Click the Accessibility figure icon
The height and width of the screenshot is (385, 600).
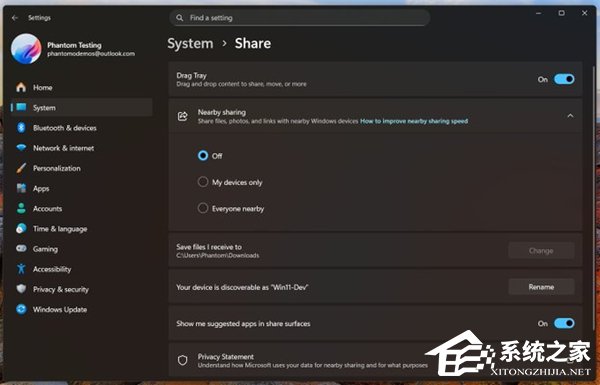tap(21, 269)
